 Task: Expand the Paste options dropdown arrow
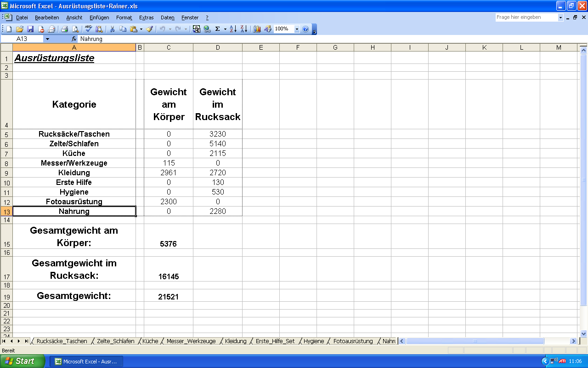[x=141, y=29]
